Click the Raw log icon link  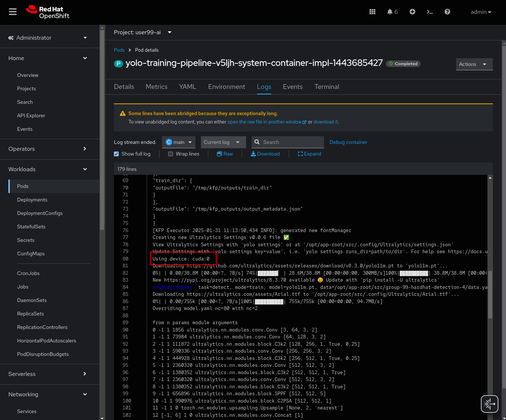click(x=225, y=154)
